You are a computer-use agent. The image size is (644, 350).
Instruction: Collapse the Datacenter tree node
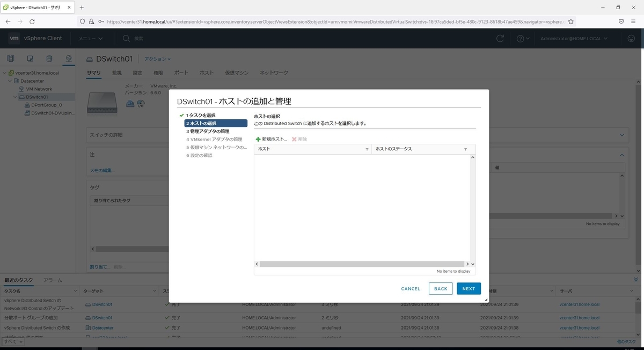10,81
